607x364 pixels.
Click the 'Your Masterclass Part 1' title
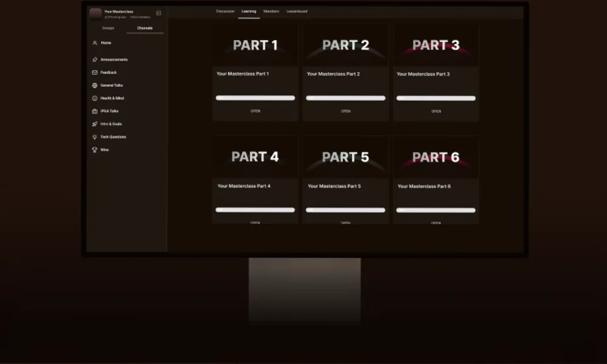click(243, 73)
